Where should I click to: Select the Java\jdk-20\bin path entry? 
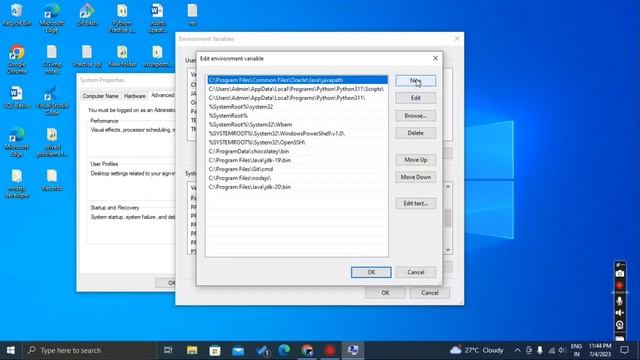(x=297, y=187)
